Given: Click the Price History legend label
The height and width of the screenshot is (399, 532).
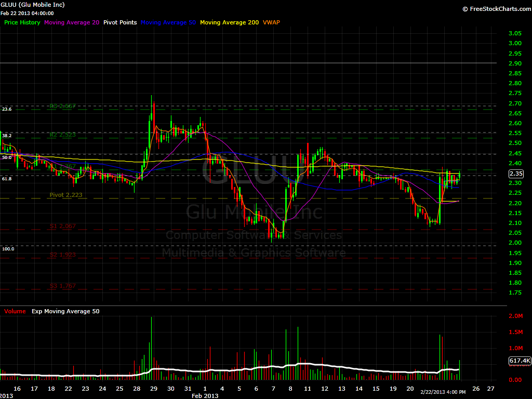Looking at the screenshot, I should click(22, 22).
